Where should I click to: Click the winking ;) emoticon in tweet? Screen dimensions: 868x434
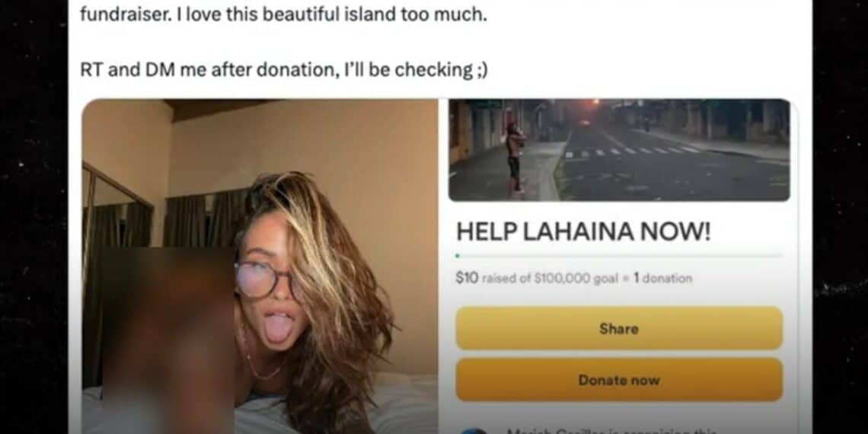482,71
